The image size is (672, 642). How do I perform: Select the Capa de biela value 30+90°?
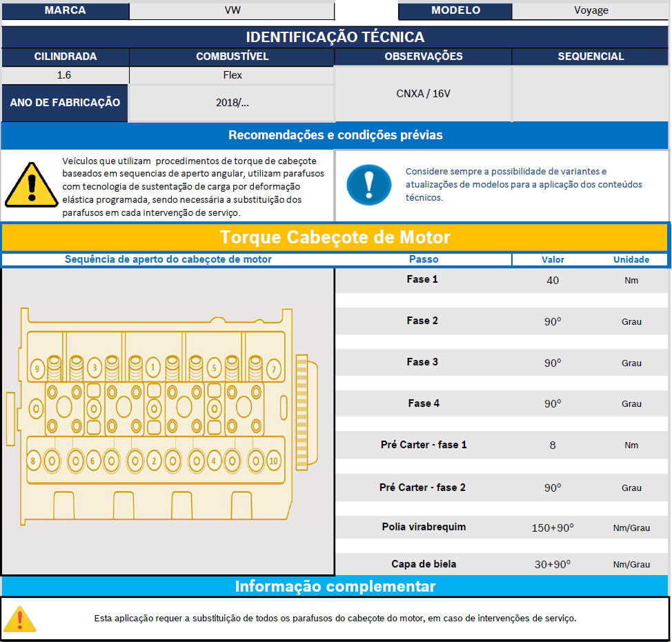point(552,564)
